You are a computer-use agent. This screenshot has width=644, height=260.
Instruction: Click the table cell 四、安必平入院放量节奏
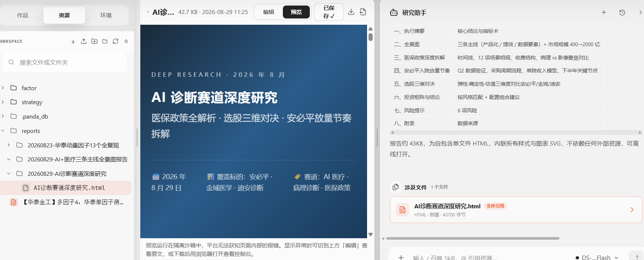tap(422, 71)
